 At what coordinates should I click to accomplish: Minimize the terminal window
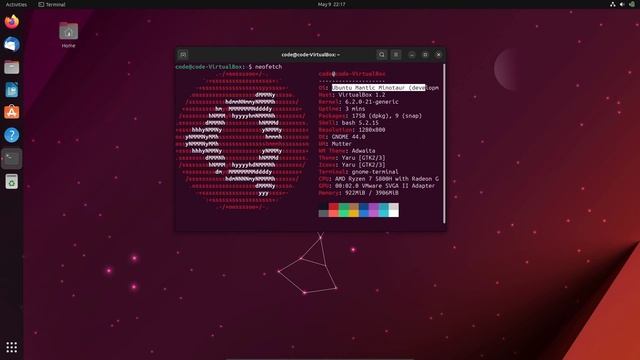(412, 55)
